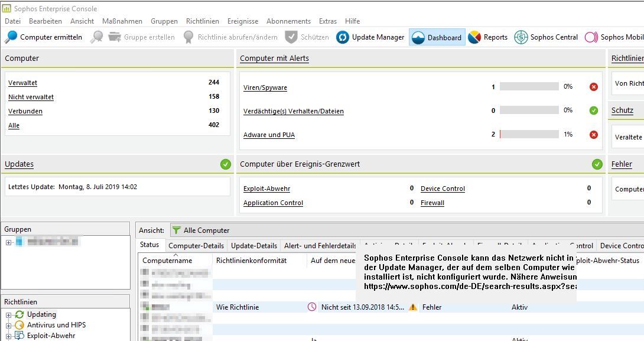This screenshot has width=644, height=341.
Task: Click the clock icon in Nicht seit row
Action: (x=312, y=307)
